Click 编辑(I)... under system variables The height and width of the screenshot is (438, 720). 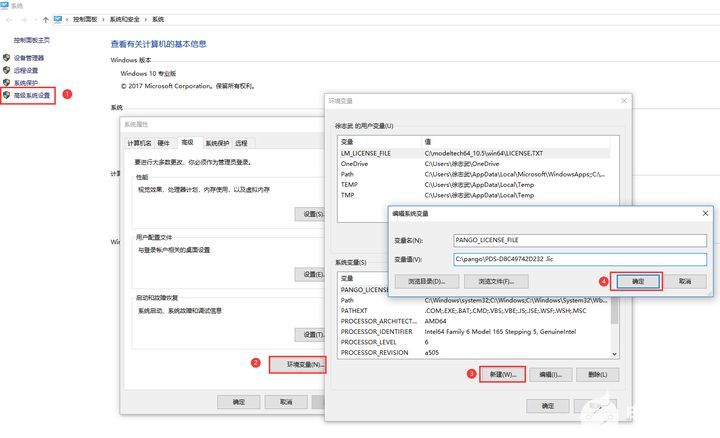coord(550,375)
